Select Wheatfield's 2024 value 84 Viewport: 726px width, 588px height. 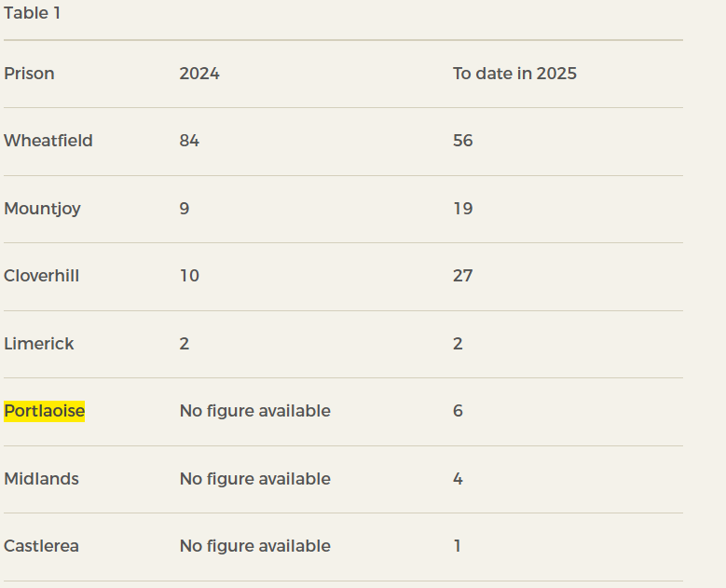(189, 141)
